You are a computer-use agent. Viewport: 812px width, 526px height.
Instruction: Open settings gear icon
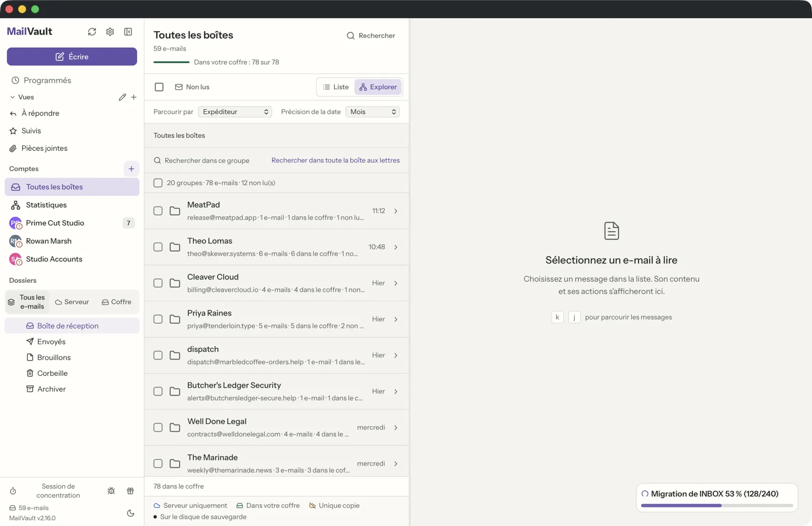pyautogui.click(x=110, y=32)
